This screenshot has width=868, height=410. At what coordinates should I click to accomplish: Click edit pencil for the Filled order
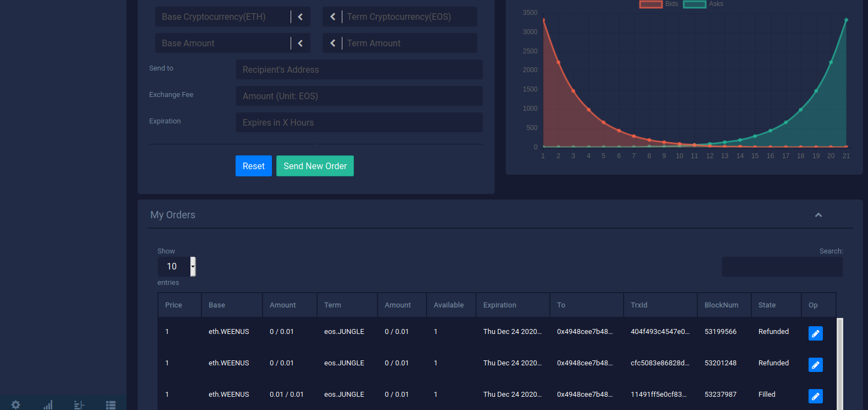(x=815, y=396)
